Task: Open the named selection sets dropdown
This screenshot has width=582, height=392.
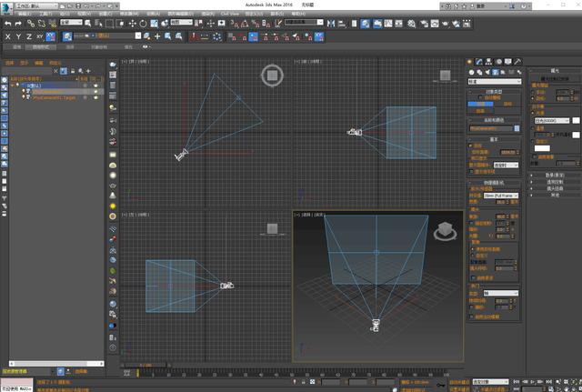Action: coord(304,22)
